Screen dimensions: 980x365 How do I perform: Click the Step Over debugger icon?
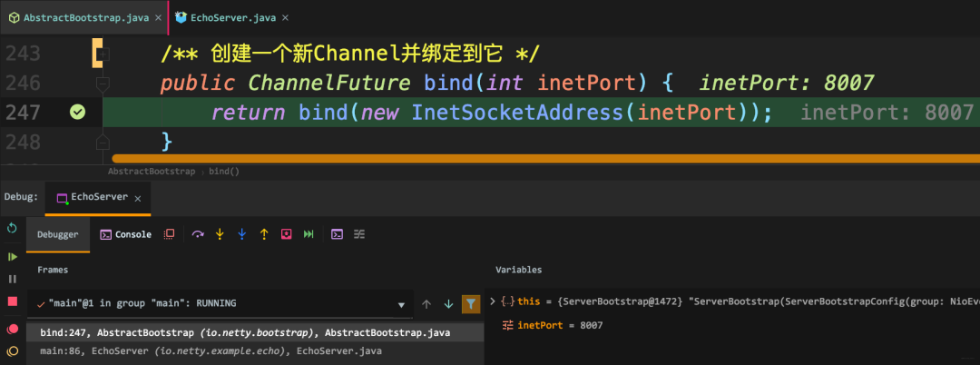198,234
